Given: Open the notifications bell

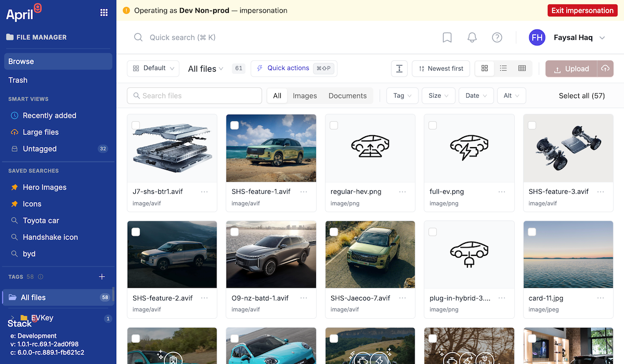Looking at the screenshot, I should pyautogui.click(x=472, y=37).
